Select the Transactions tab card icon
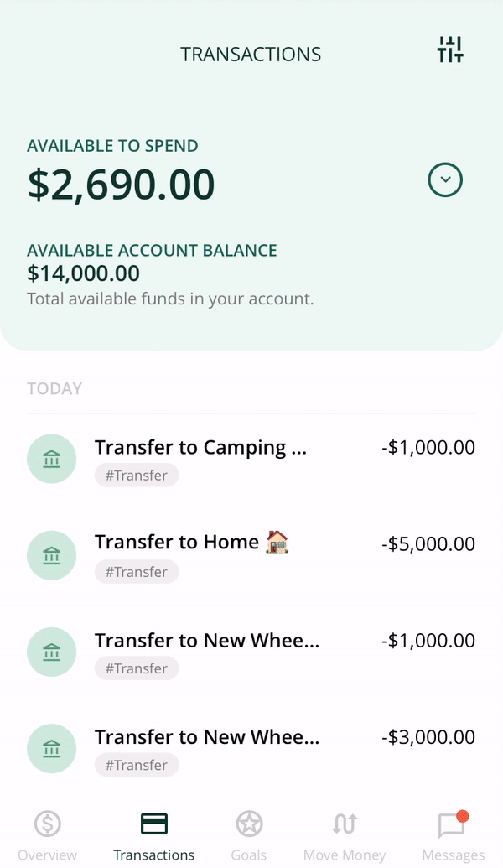Screen dimensions: 503x868 pyautogui.click(x=153, y=824)
